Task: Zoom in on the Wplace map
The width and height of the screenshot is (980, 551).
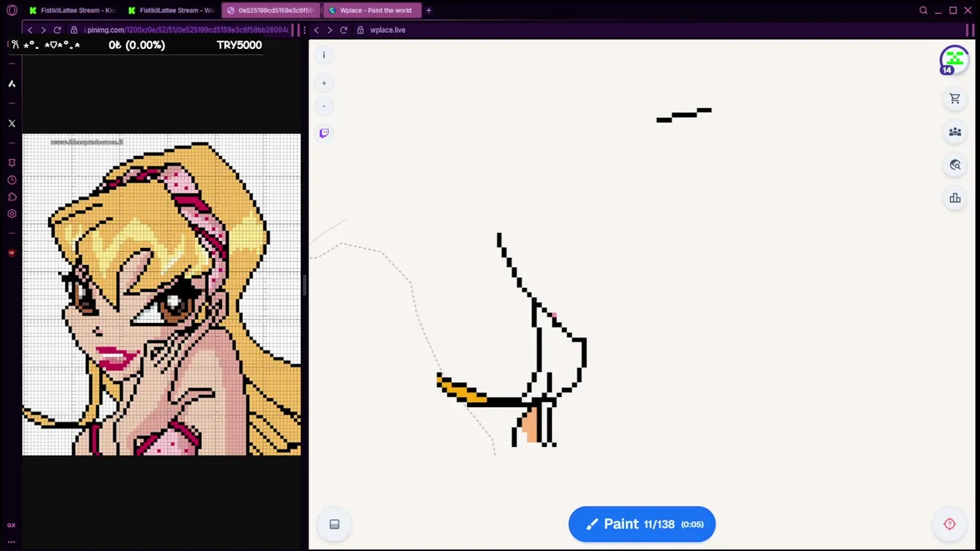Action: 324,83
